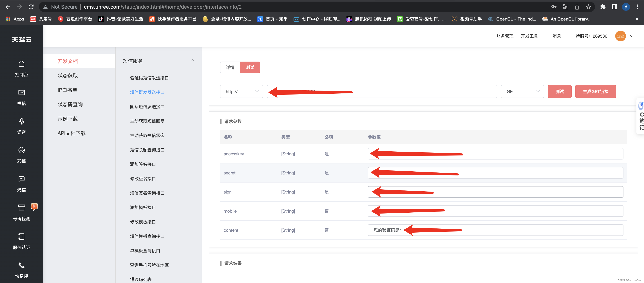644x283 pixels.
Task: Open 短信余额查询接口 doc link
Action: [147, 150]
